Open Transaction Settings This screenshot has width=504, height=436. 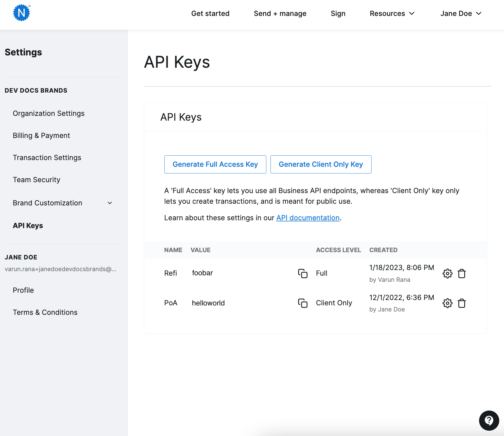(47, 158)
